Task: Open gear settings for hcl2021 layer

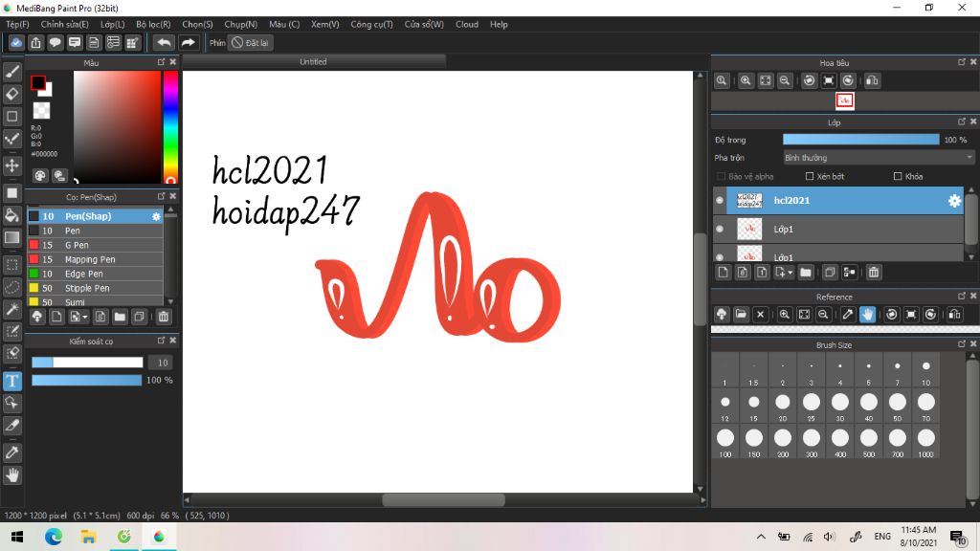Action: pos(954,201)
